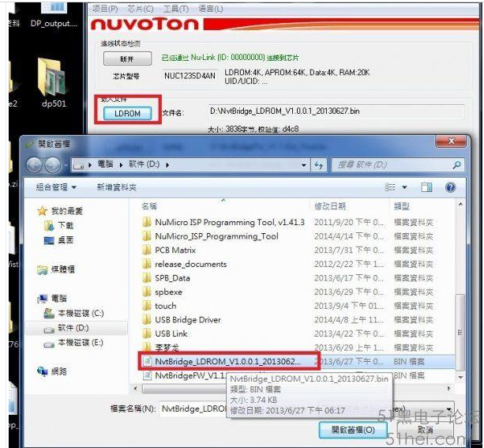Select the PCB Matrix folder

point(170,250)
